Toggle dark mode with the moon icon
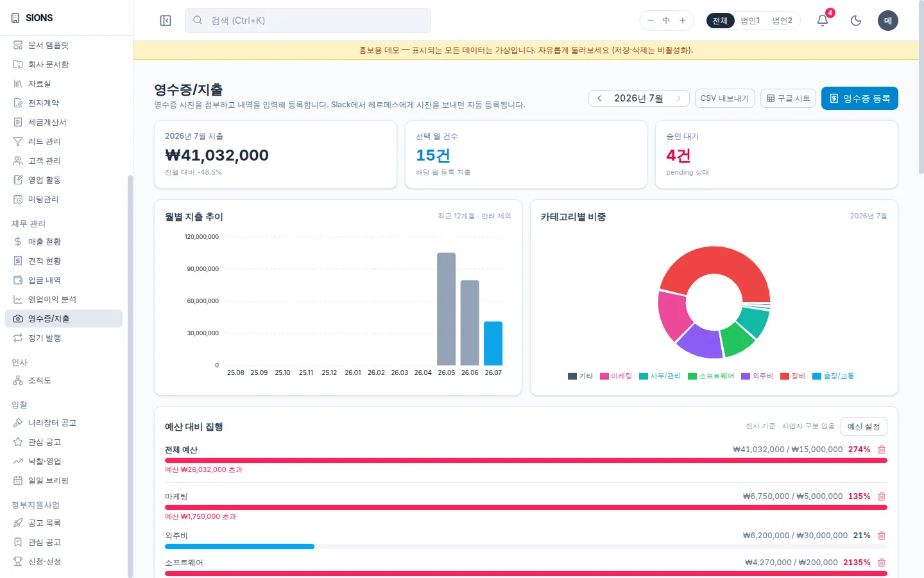Screen dimensions: 924x578 click(856, 21)
